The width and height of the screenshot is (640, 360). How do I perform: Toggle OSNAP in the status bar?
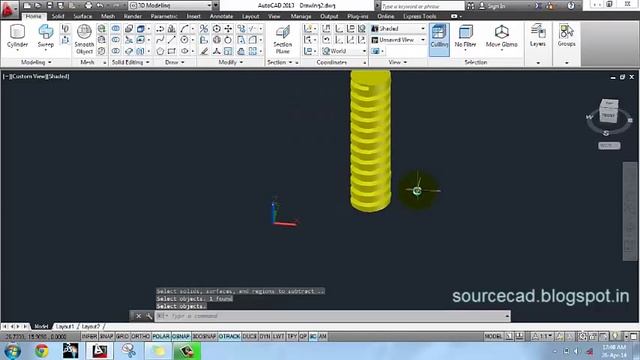(181, 336)
